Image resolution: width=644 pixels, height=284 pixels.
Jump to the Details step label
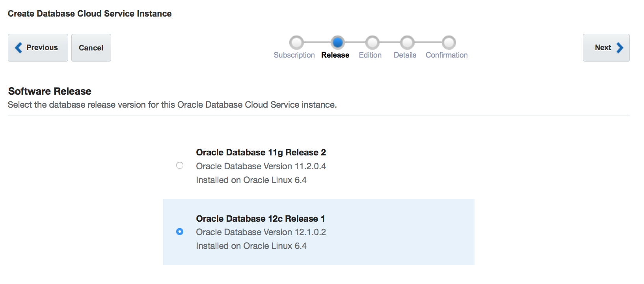405,55
